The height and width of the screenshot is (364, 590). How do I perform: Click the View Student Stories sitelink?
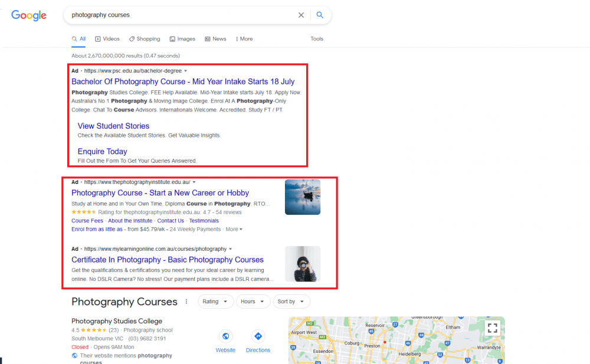(113, 126)
